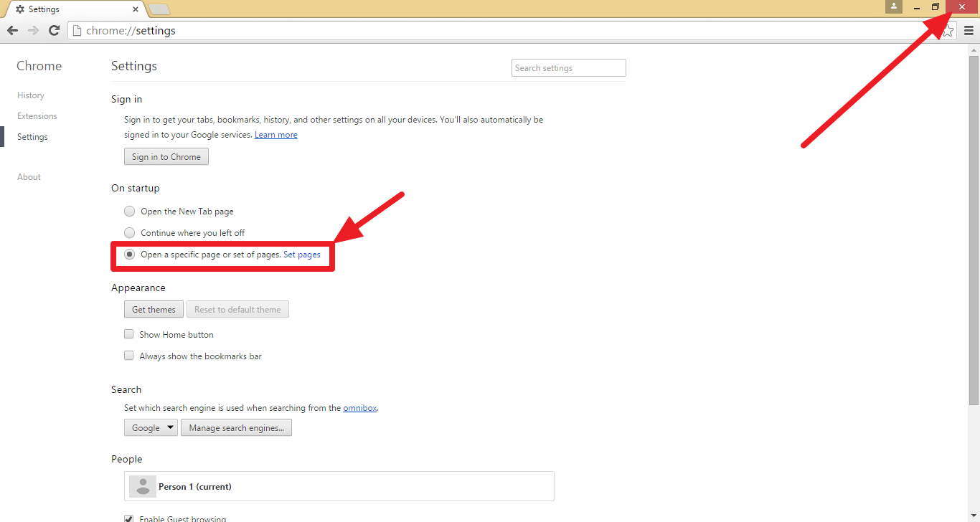The image size is (980, 522).
Task: Close the Settings tab
Action: point(136,9)
